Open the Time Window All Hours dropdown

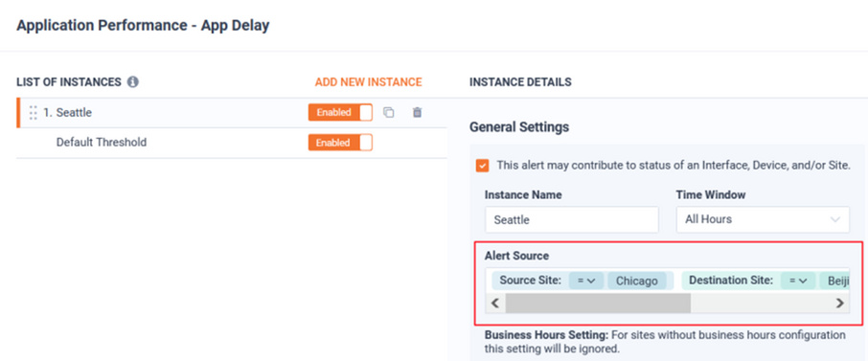(x=763, y=219)
